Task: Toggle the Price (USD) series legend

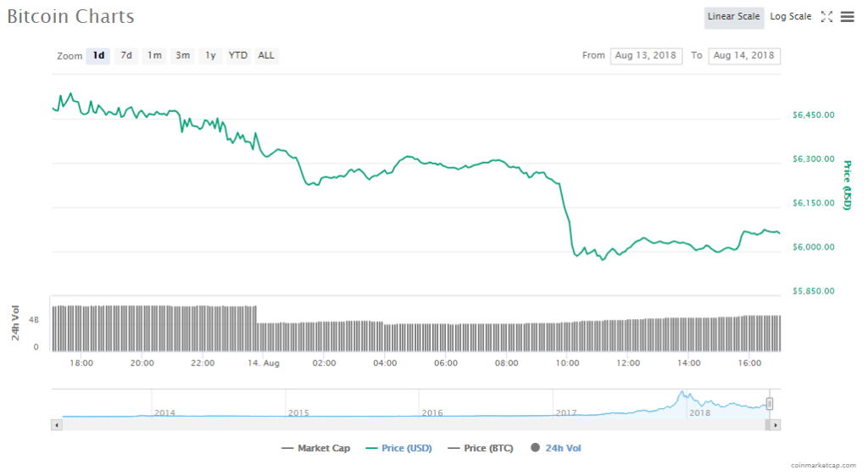Action: [398, 448]
